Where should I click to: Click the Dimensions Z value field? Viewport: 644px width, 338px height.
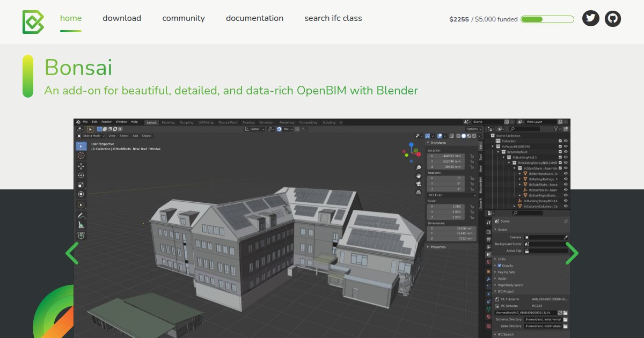[x=451, y=238]
